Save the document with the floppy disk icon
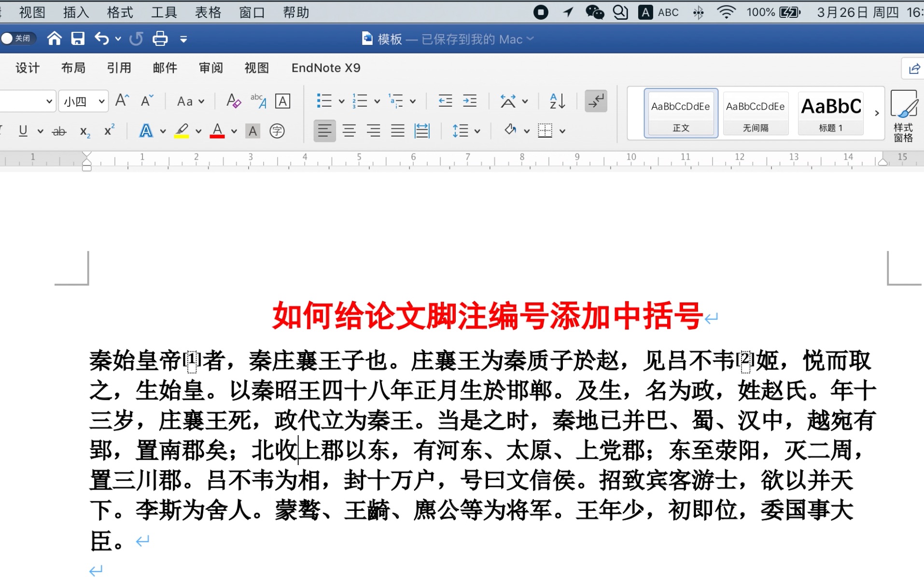Image resolution: width=924 pixels, height=577 pixels. tap(78, 39)
